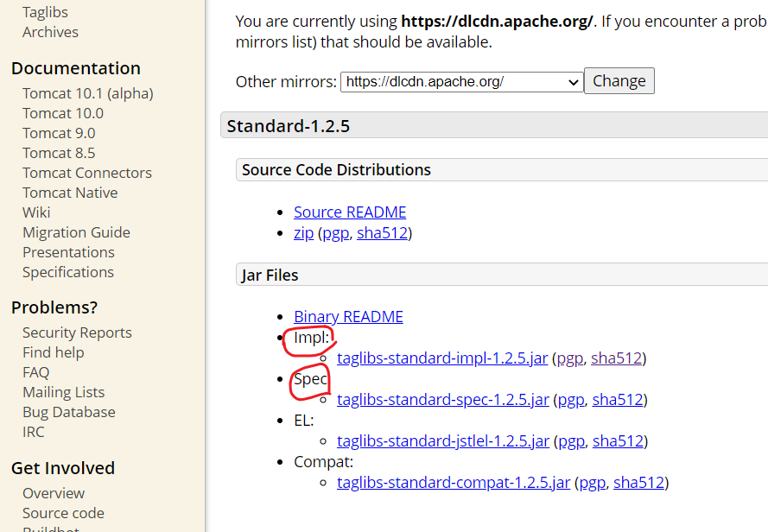Open Get Involved Overview link

pyautogui.click(x=54, y=493)
